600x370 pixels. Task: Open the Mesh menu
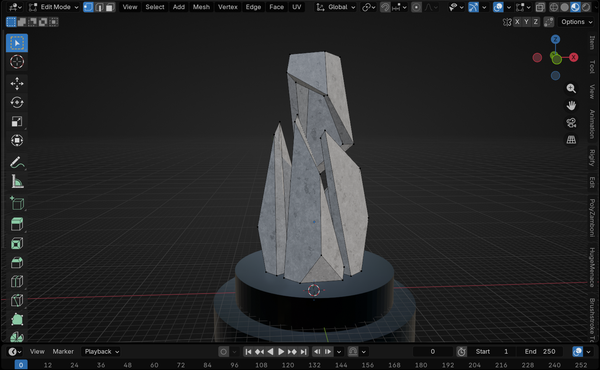[201, 7]
